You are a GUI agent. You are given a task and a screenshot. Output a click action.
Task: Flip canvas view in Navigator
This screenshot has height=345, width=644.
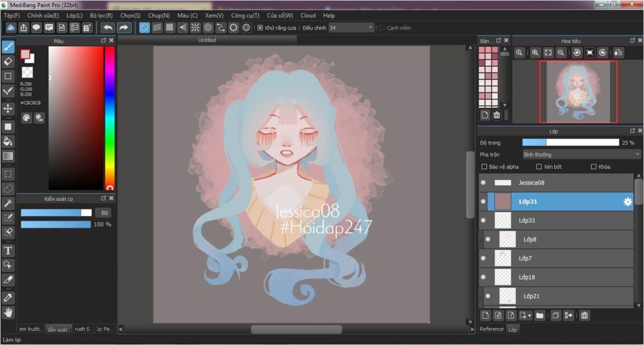coord(618,53)
